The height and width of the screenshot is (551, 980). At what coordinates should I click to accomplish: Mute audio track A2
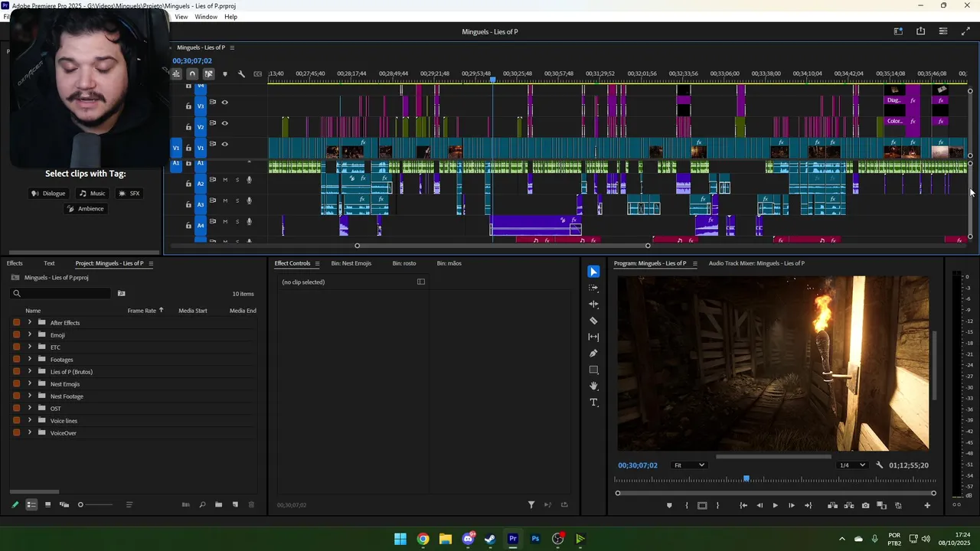coord(225,181)
